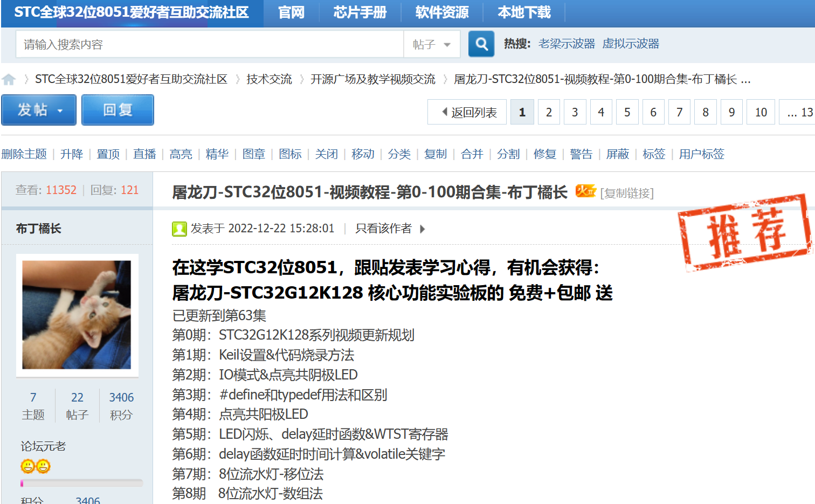Click the author avatar icon beside post date
The height and width of the screenshot is (504, 815).
[179, 229]
